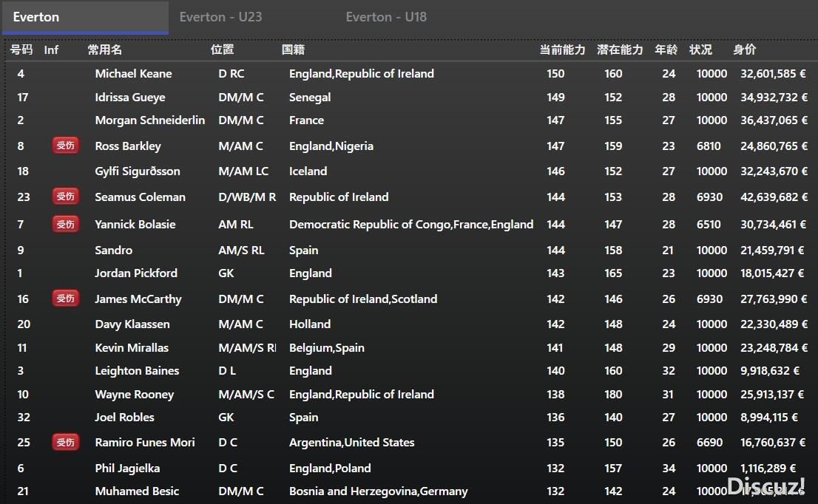
Task: Select player name Muhamed Besic
Action: pos(137,491)
